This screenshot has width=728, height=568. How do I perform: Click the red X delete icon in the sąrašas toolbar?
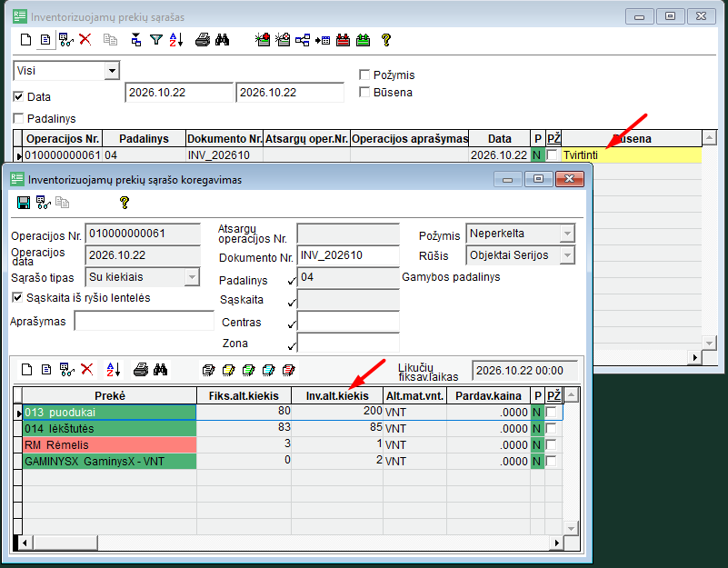point(85,39)
